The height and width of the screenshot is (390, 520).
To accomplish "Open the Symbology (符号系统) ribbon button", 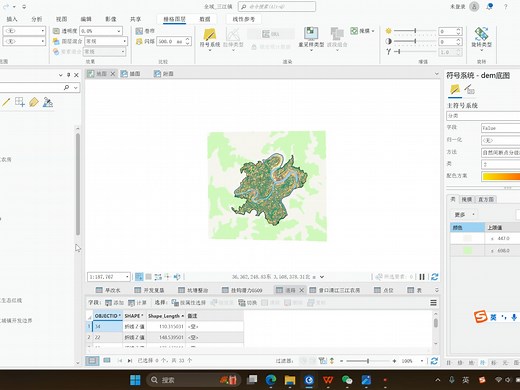I will pos(210,38).
